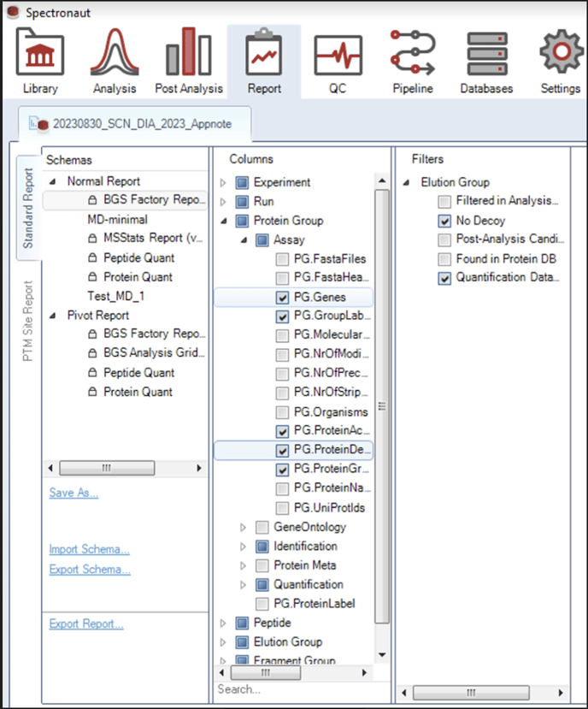Image resolution: width=588 pixels, height=709 pixels.
Task: Toggle the Run group checkbox
Action: coord(242,202)
